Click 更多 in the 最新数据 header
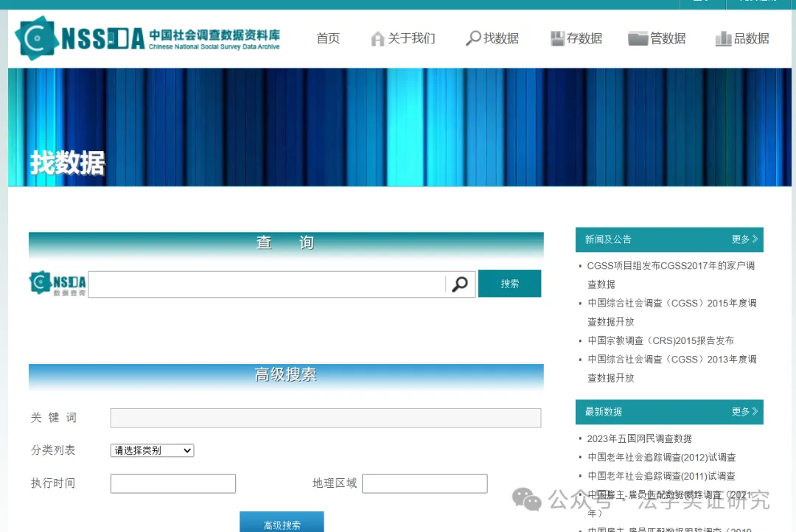Viewport: 796px width, 532px height. pos(744,411)
